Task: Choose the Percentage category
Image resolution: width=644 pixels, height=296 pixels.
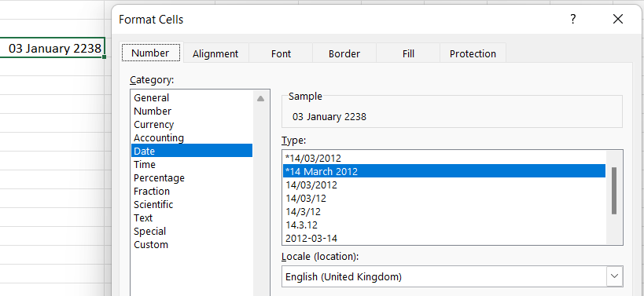Action: tap(192, 178)
